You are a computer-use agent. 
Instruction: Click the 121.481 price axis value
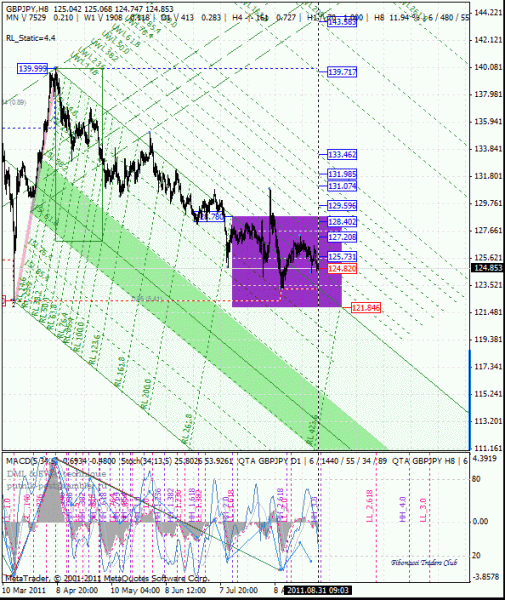(x=488, y=312)
